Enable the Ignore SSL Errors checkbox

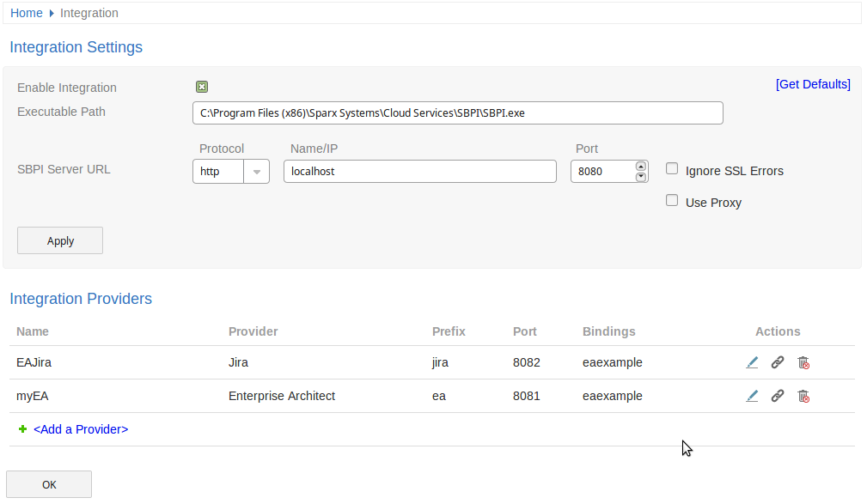pos(672,168)
